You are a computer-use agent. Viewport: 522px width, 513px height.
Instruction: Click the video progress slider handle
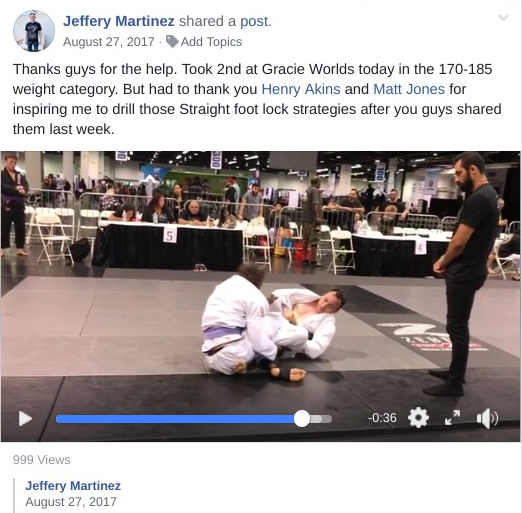(x=302, y=419)
